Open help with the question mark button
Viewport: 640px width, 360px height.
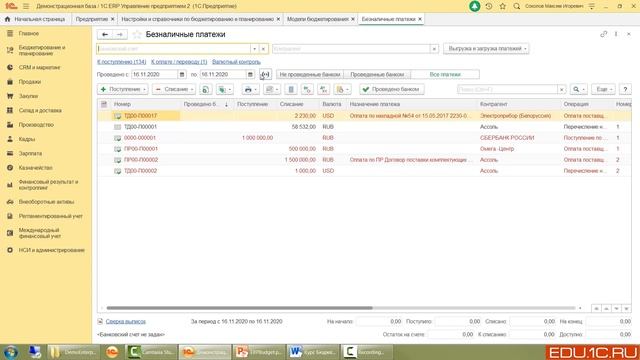coord(625,89)
